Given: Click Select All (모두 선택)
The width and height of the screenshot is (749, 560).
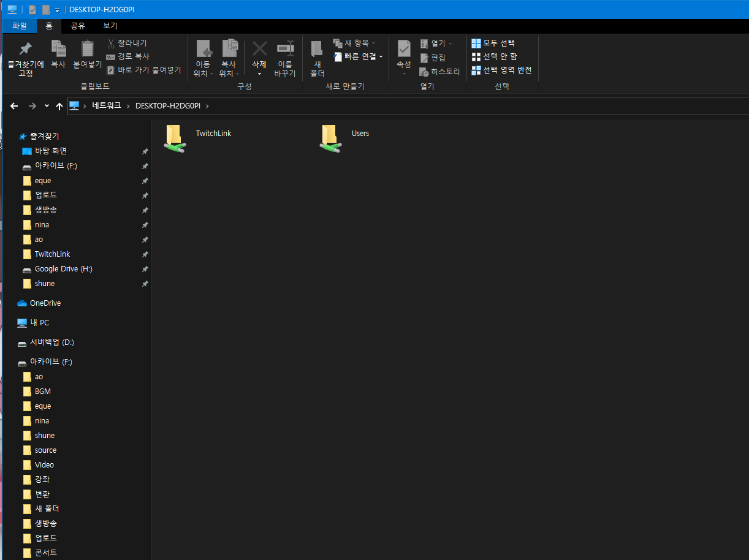Looking at the screenshot, I should point(493,43).
